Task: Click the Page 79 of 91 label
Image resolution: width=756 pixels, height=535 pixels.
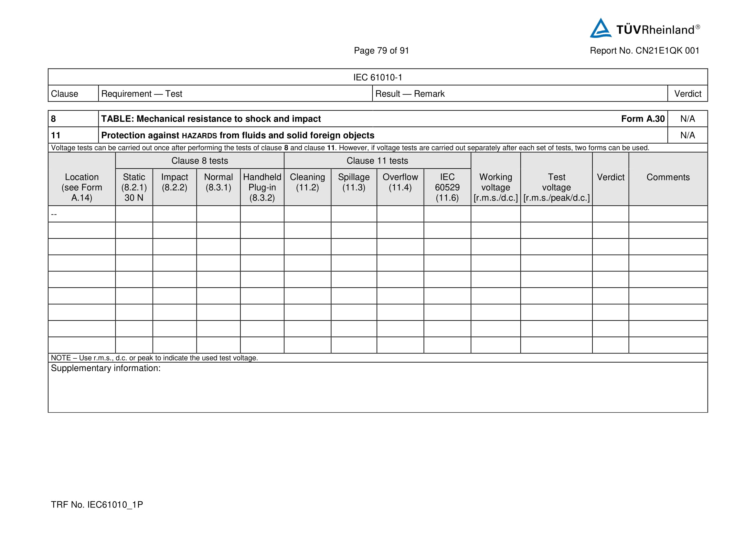Action: 381,50
